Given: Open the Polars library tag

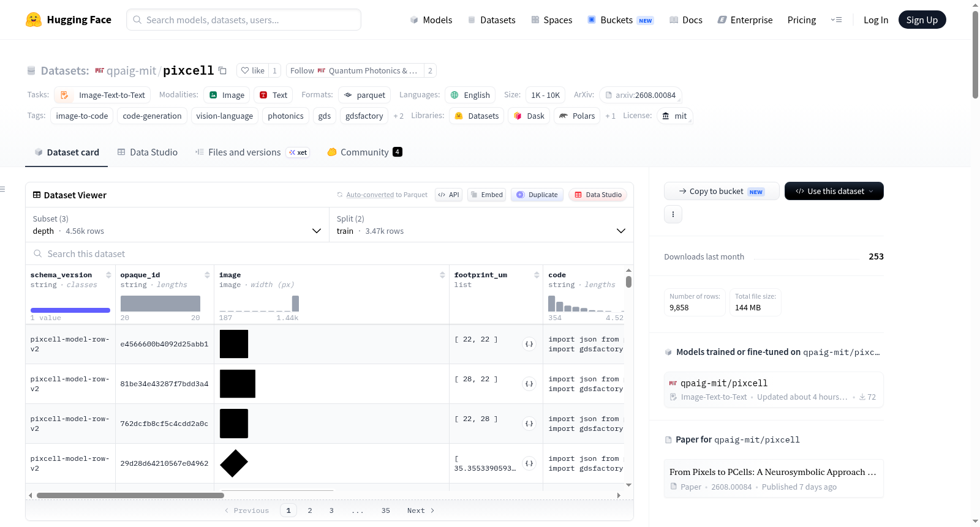Looking at the screenshot, I should [x=577, y=116].
